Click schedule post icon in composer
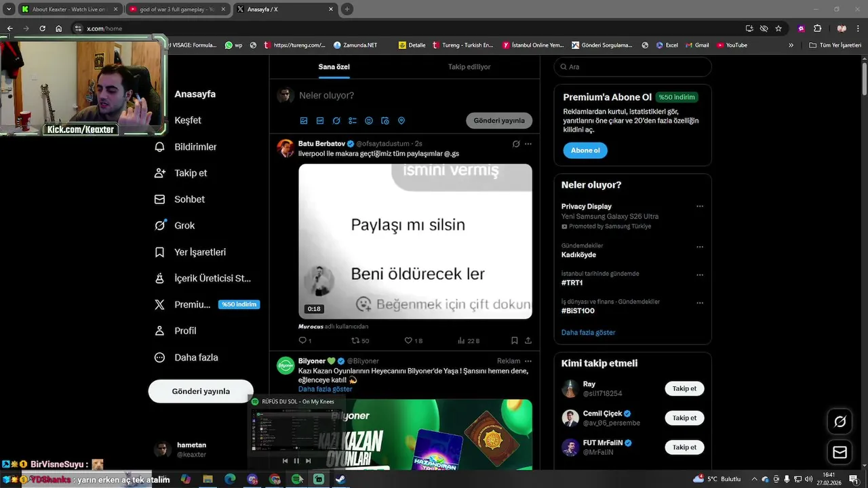Image resolution: width=868 pixels, height=488 pixels. coord(385,121)
